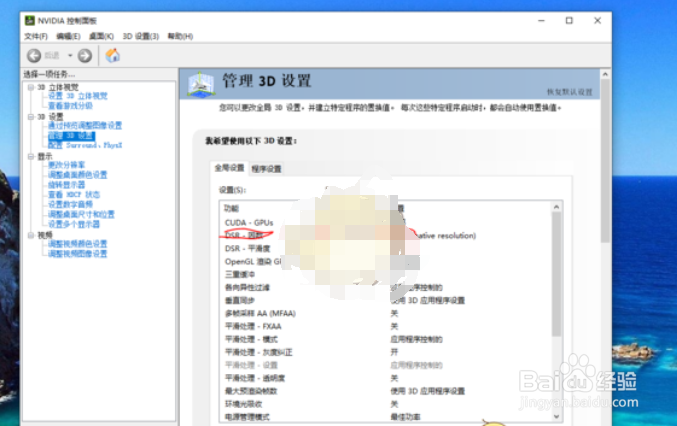The height and width of the screenshot is (426, 677).
Task: Open the 帮助(H) menu
Action: 180,36
